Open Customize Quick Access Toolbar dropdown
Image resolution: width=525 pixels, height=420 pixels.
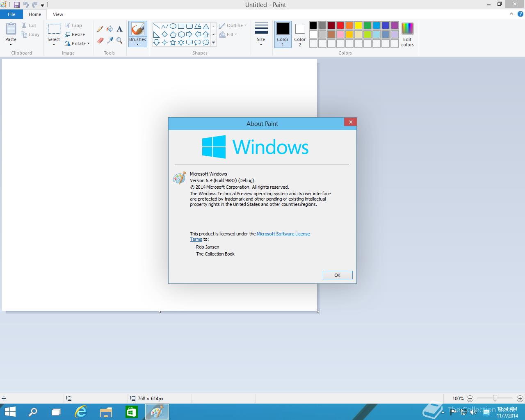tap(42, 5)
